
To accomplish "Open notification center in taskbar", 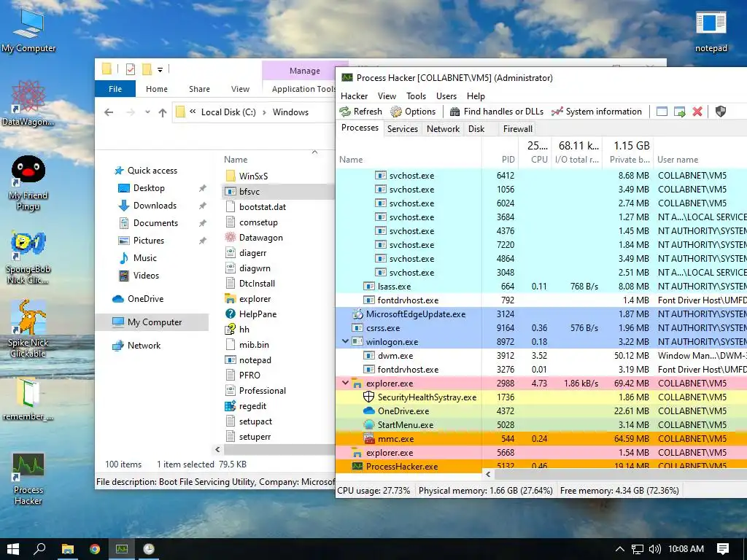I will [723, 549].
